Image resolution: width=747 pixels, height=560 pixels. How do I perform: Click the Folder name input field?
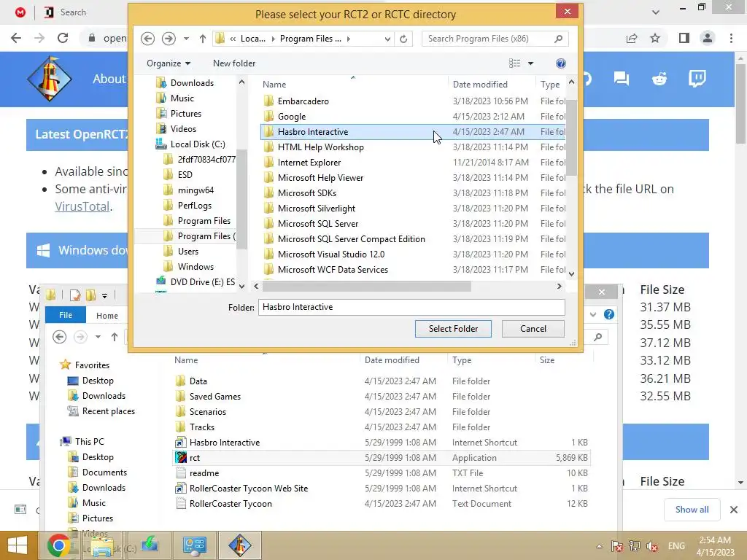[x=411, y=307]
